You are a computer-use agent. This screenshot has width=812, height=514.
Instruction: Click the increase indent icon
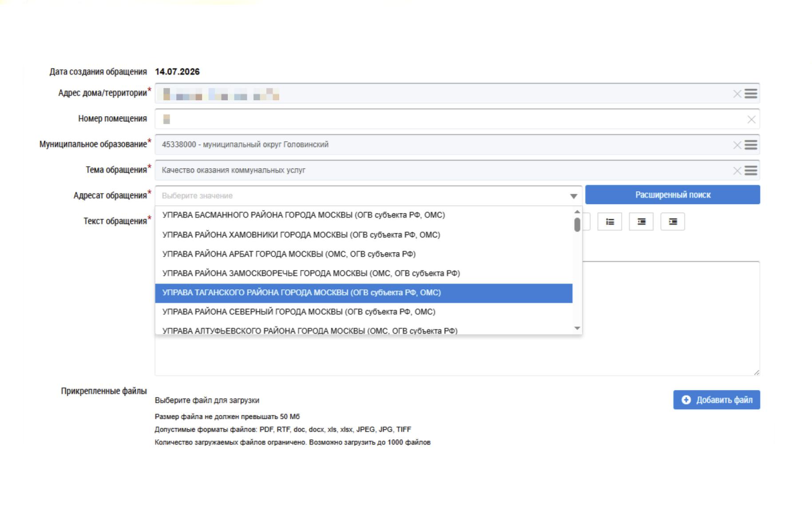673,221
